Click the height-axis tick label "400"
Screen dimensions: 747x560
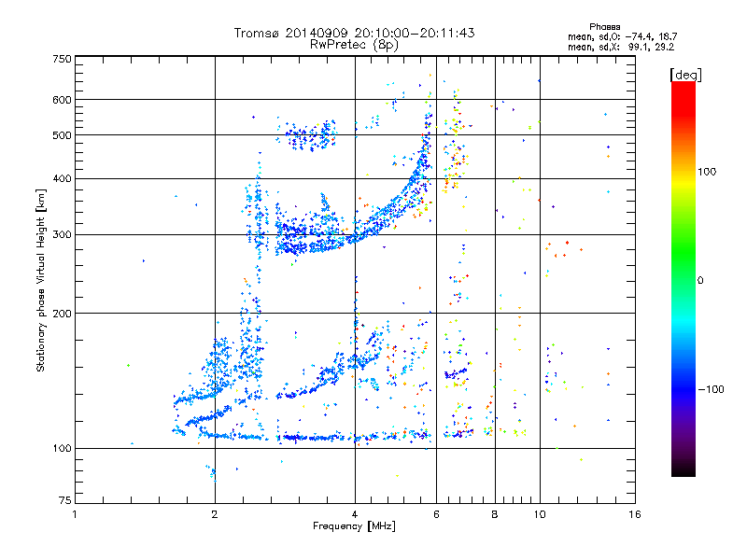pyautogui.click(x=62, y=178)
